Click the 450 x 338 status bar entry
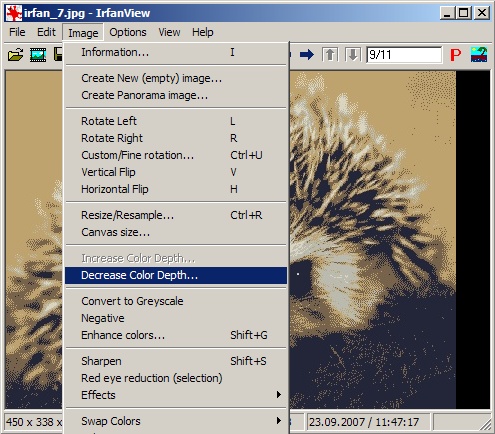Image resolution: width=495 pixels, height=434 pixels. (x=33, y=422)
